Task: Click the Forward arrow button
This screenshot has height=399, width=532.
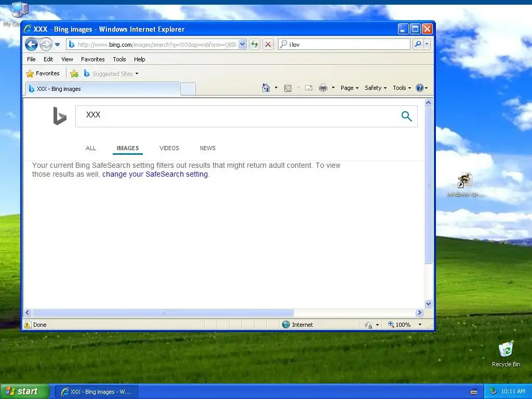Action: point(46,44)
